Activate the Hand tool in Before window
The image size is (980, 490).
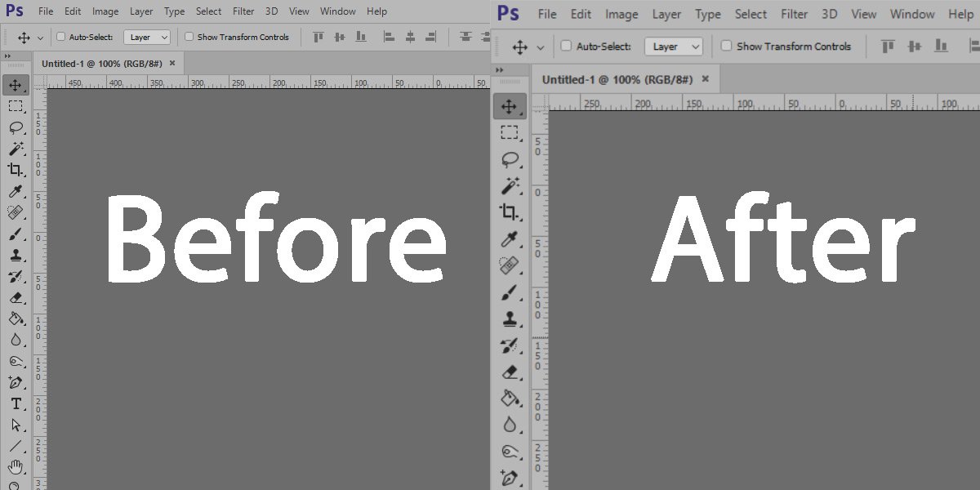[16, 467]
